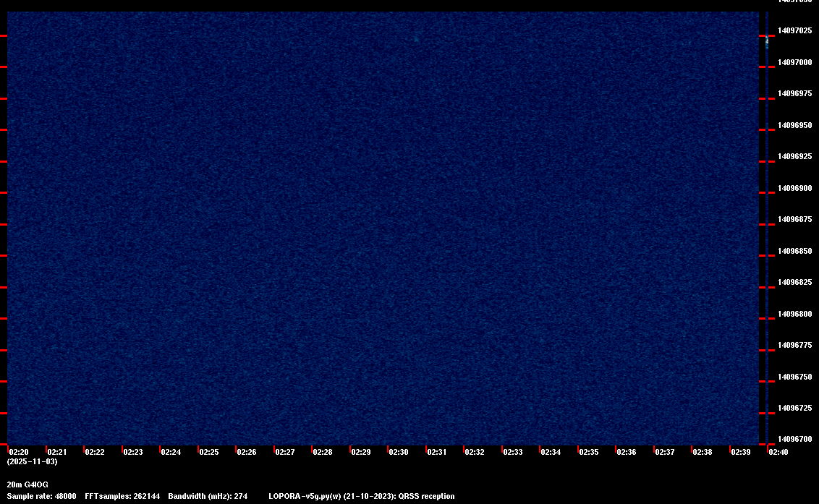
Task: Click the 14096775 frequency label
Action: (x=795, y=345)
